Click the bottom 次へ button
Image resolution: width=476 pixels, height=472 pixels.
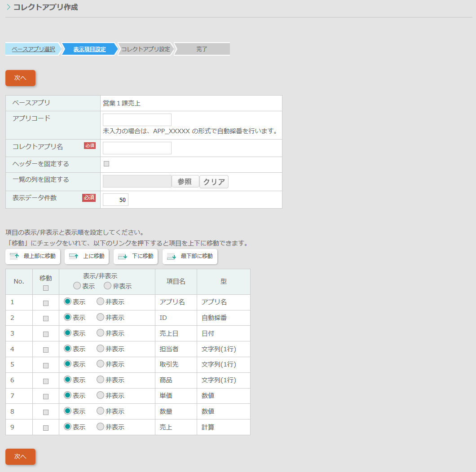(x=20, y=457)
